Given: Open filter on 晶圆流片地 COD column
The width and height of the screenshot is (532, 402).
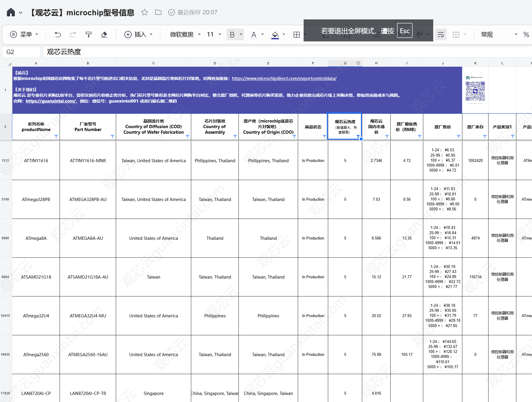Looking at the screenshot, I should click(x=188, y=137).
